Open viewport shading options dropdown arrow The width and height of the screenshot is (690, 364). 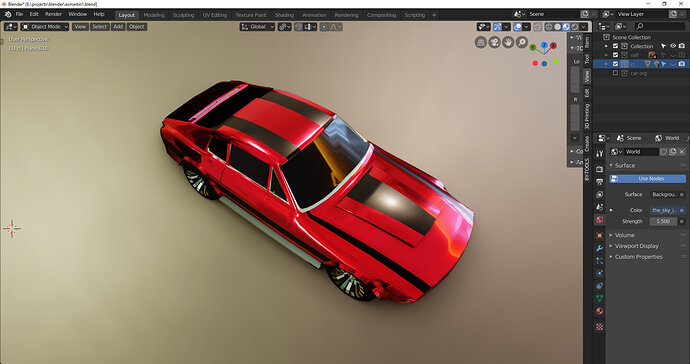tap(584, 27)
